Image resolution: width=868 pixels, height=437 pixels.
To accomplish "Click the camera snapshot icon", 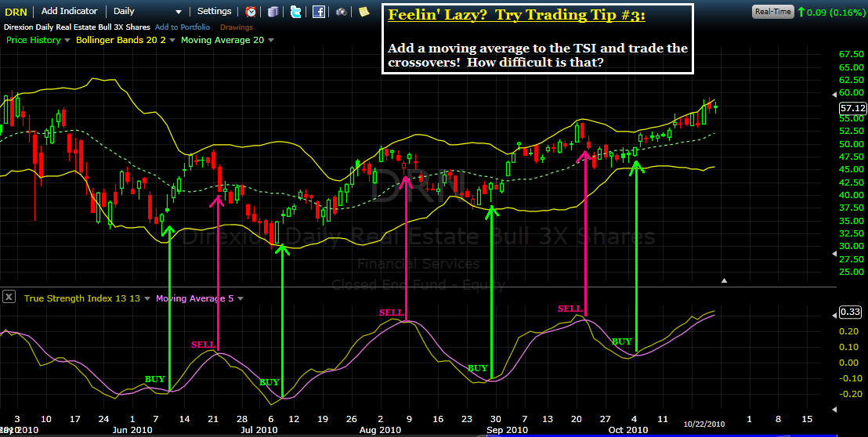I will pos(342,12).
